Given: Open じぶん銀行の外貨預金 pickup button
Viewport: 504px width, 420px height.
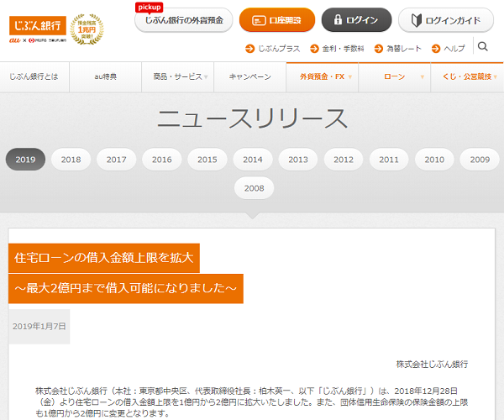Looking at the screenshot, I should [183, 20].
